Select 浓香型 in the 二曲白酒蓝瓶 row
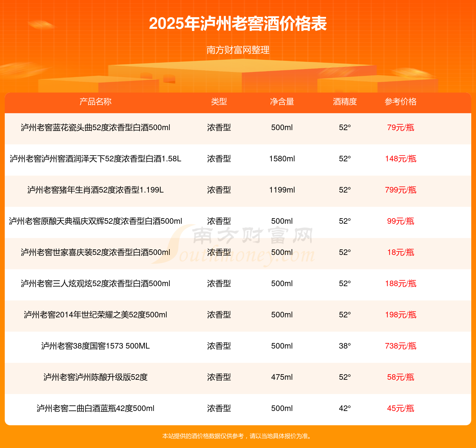The height and width of the screenshot is (448, 476). coord(219,408)
